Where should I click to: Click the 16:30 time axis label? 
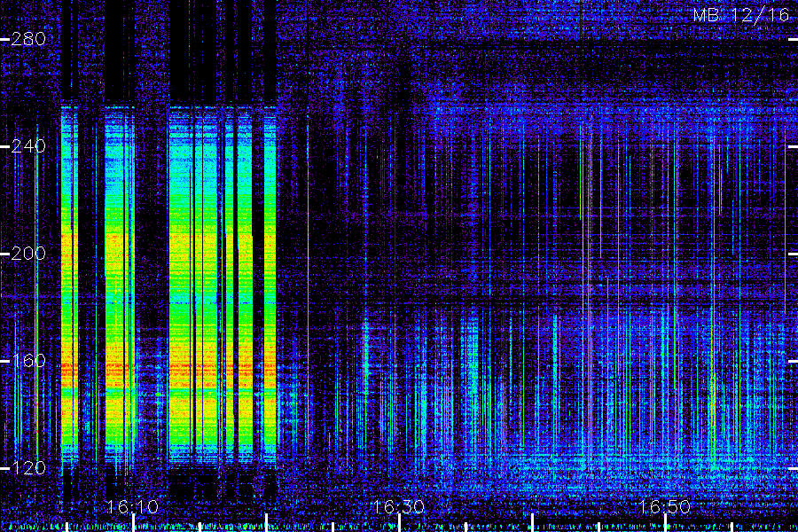[x=398, y=507]
